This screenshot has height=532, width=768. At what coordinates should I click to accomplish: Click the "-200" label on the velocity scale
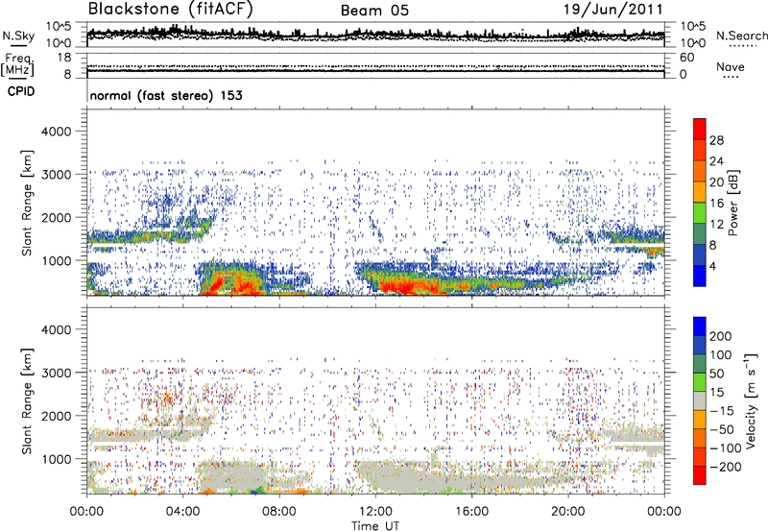726,467
